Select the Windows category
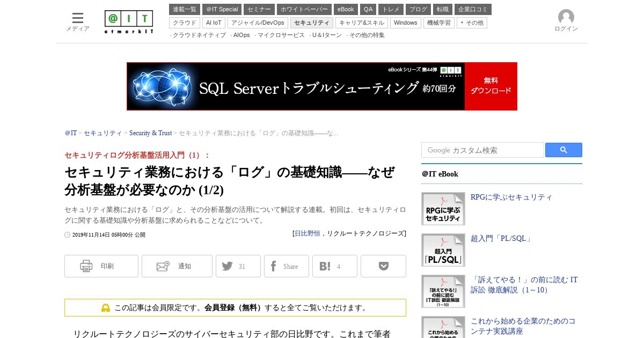This screenshot has height=338, width=644. coord(406,23)
